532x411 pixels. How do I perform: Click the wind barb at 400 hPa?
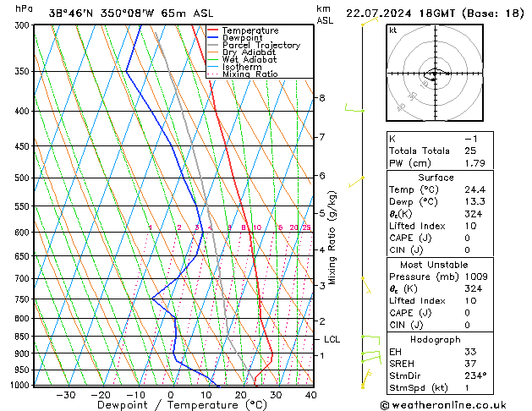click(354, 108)
